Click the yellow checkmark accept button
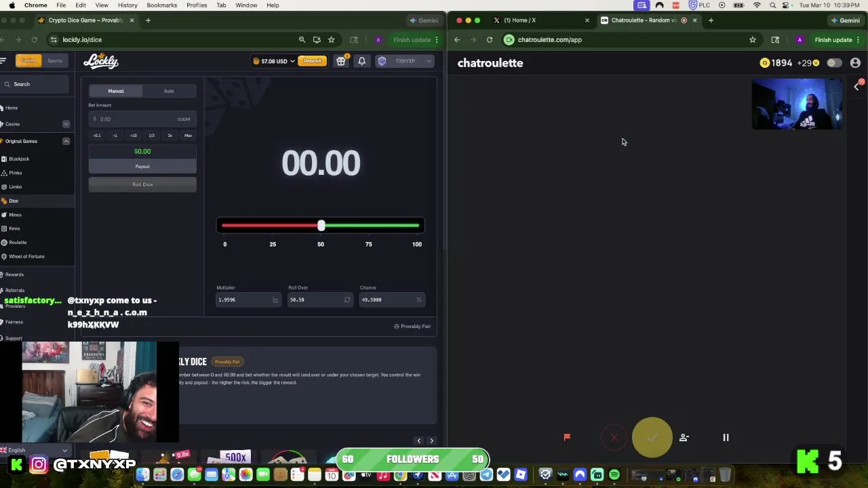Viewport: 868px width, 488px height. [652, 437]
